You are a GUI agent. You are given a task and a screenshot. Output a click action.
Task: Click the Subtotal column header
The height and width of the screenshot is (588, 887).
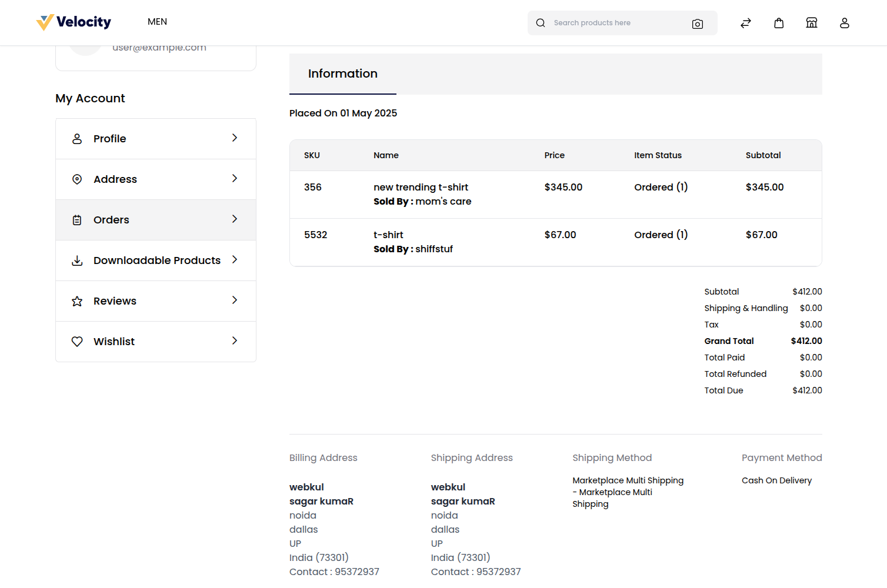763,155
